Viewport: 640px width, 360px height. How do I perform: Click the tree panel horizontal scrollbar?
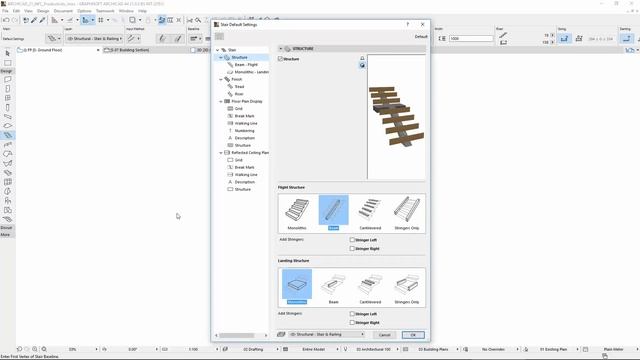(x=237, y=336)
